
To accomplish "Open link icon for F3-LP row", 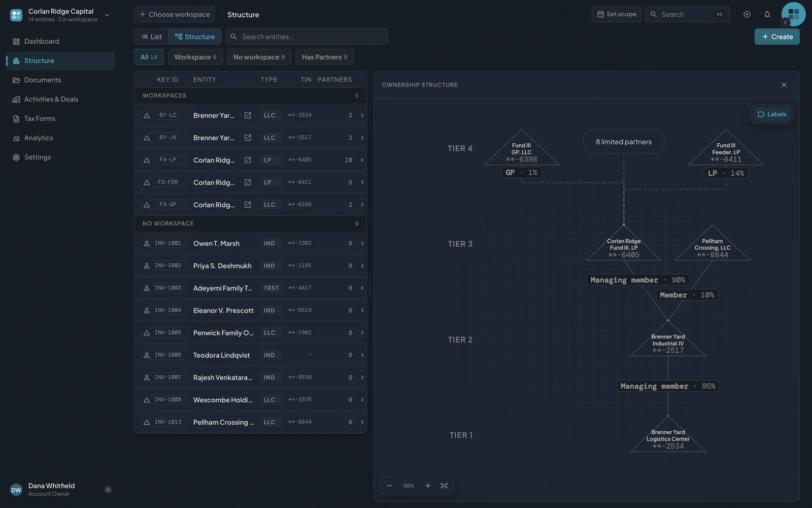I will pyautogui.click(x=248, y=160).
